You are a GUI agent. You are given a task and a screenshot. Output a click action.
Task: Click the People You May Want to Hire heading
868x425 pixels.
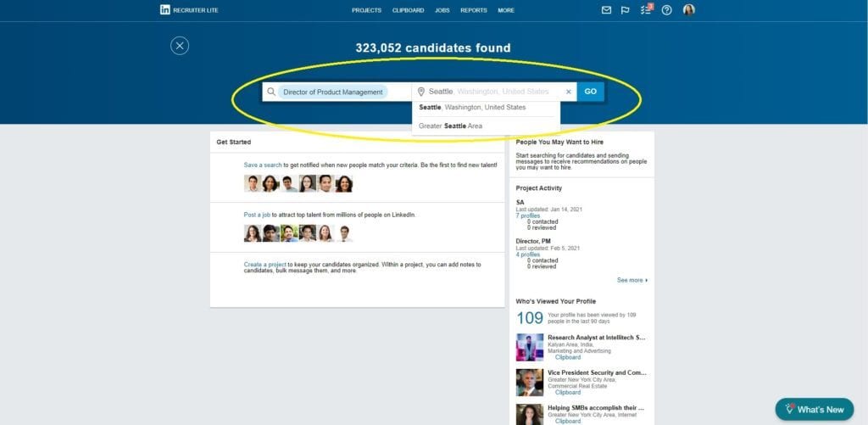559,143
